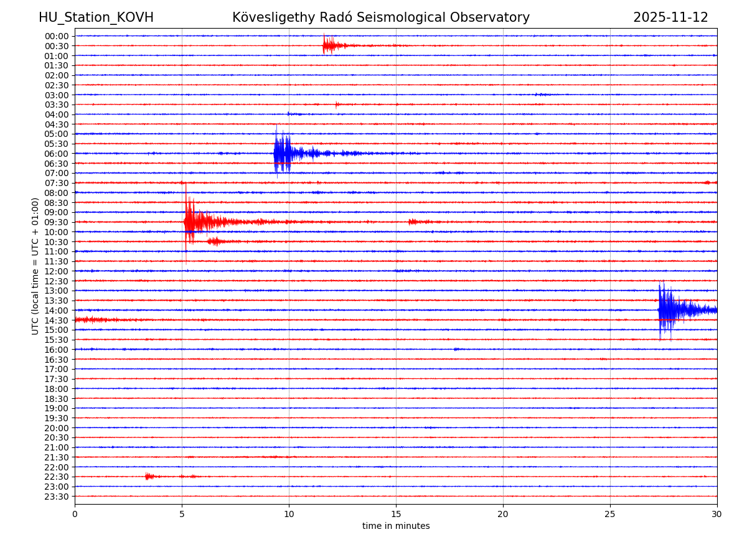
Task: Select the large red event on the 09:30 trace
Action: pos(190,222)
